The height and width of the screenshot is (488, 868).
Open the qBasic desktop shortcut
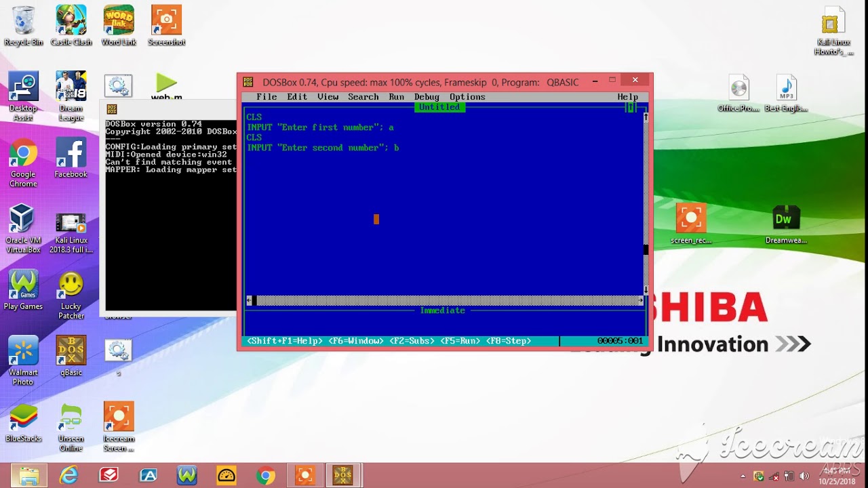(x=71, y=357)
